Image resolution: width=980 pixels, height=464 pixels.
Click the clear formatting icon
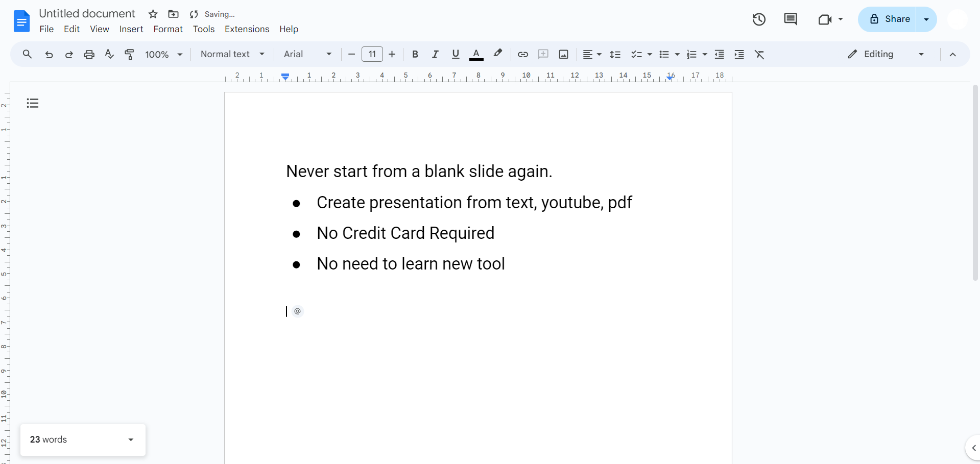[759, 54]
